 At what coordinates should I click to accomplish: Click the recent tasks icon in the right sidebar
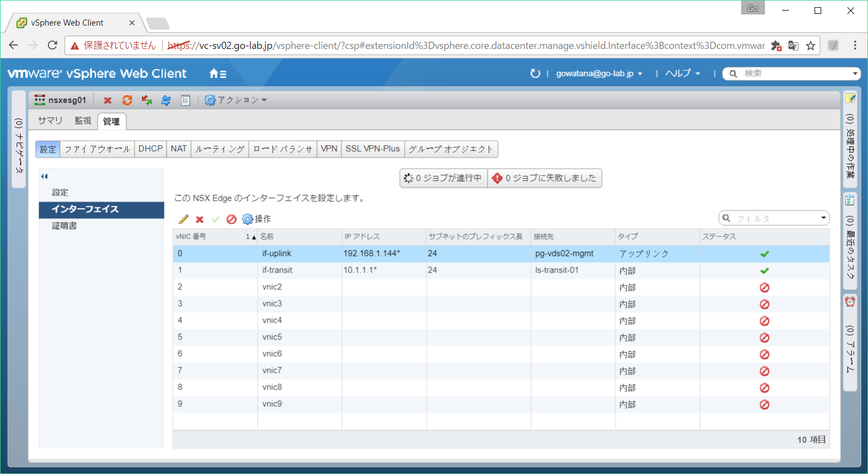click(x=850, y=200)
